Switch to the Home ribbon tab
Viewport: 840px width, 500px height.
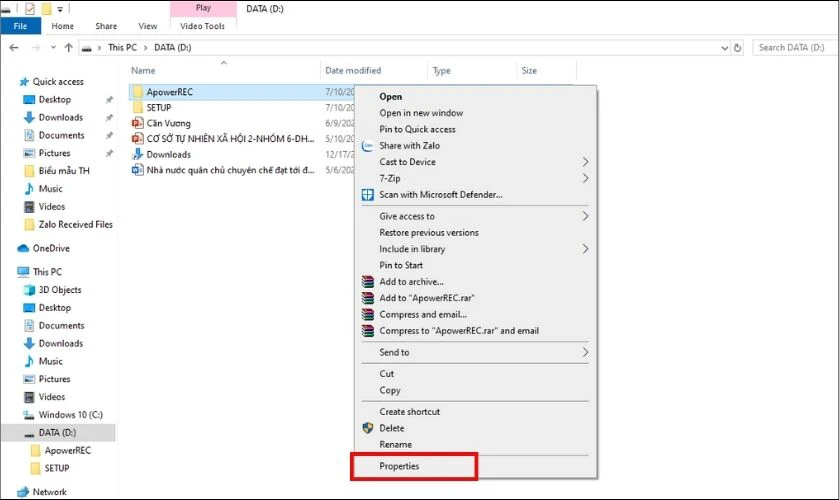click(x=63, y=26)
